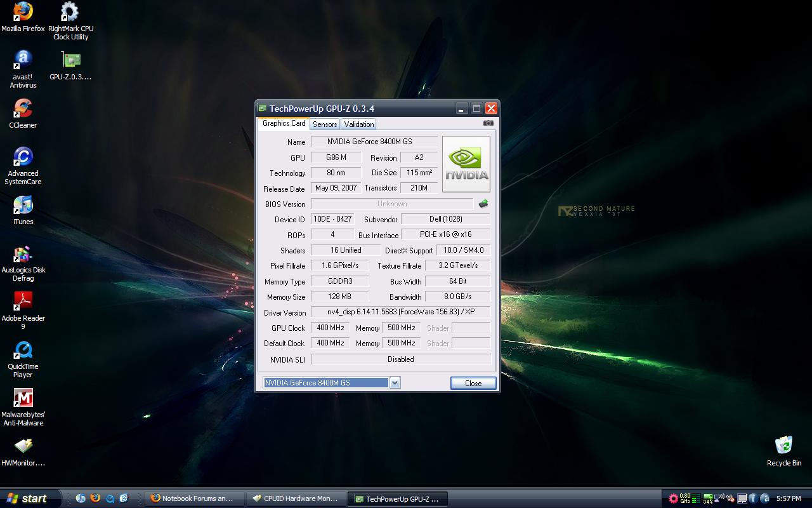Click the fourth quick launch icon beside QuickTime

[124, 498]
